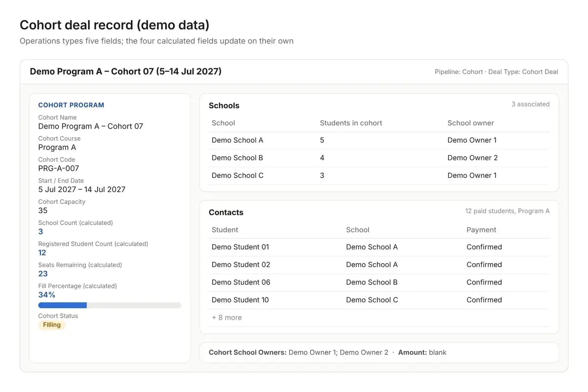Click the Fill Percentage progress bar
This screenshot has width=588, height=392.
[110, 305]
